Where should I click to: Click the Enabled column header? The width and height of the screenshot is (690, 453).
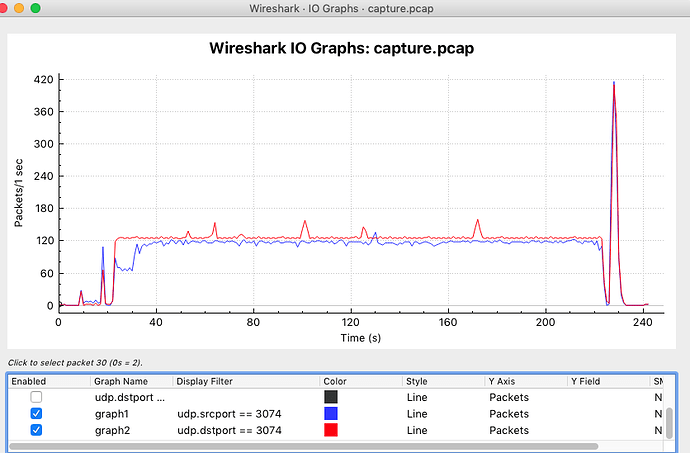(x=29, y=381)
